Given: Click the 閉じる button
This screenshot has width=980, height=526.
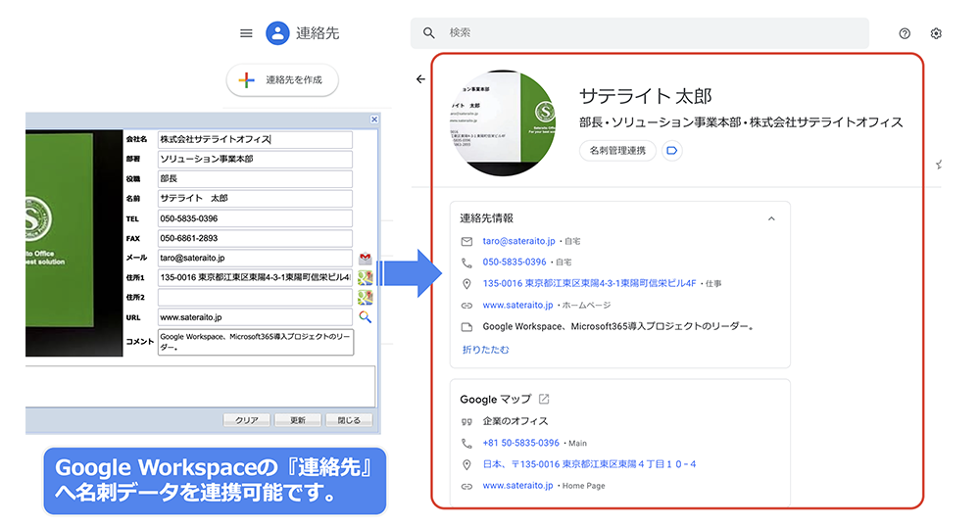Looking at the screenshot, I should pos(349,420).
